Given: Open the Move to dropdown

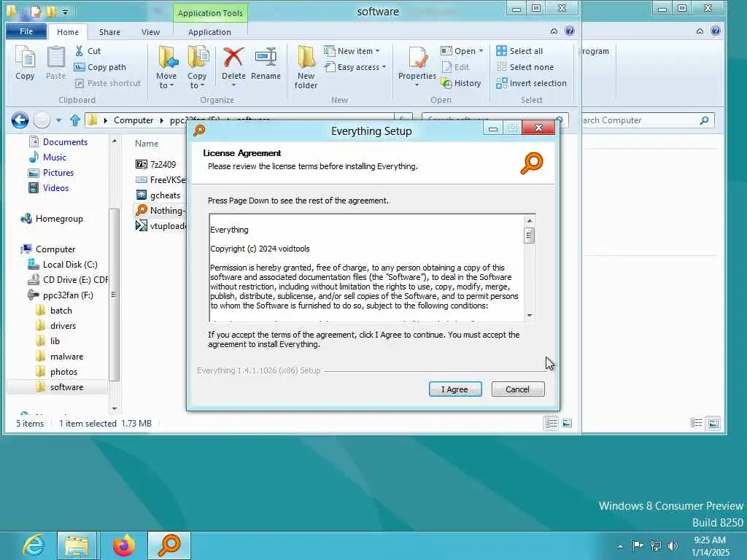Looking at the screenshot, I should click(x=166, y=67).
